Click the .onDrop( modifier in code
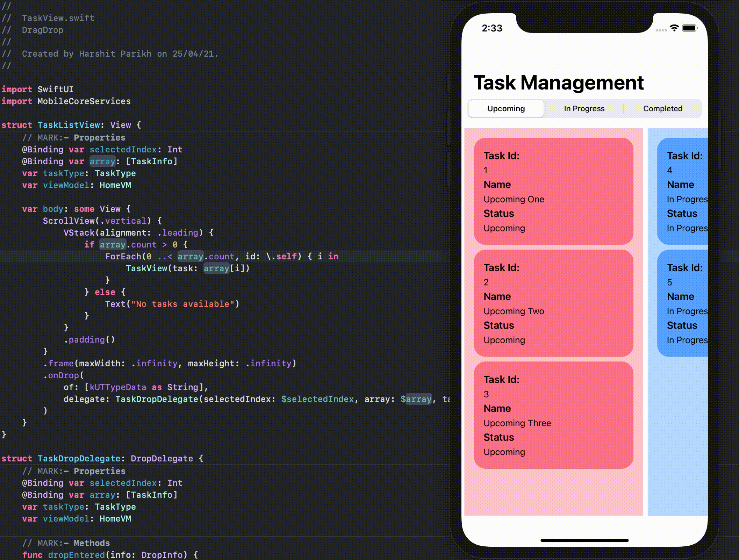This screenshot has height=560, width=739. coord(64,375)
